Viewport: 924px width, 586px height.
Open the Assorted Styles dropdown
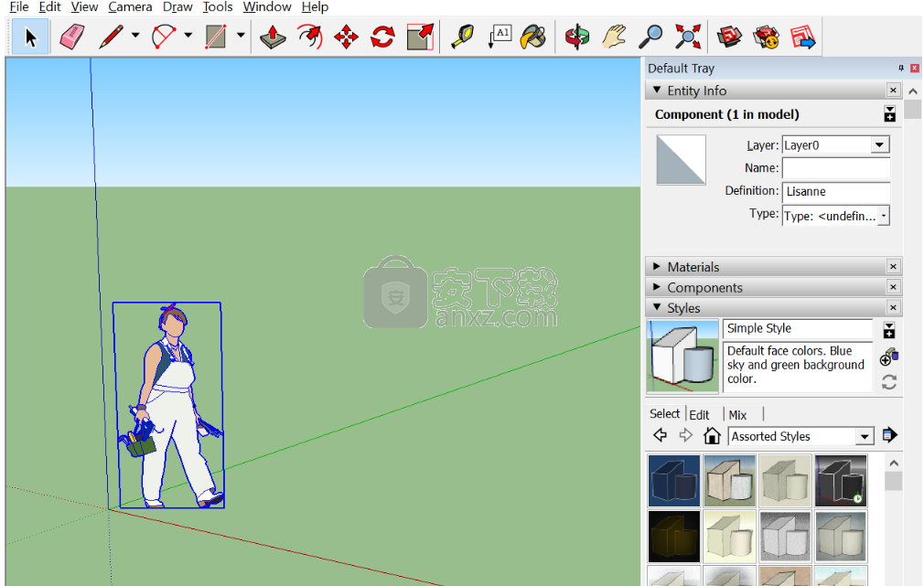point(865,436)
